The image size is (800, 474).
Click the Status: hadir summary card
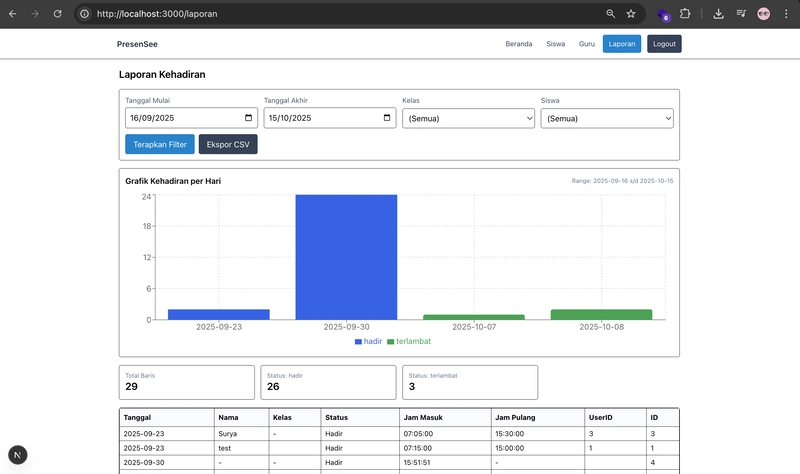point(328,382)
